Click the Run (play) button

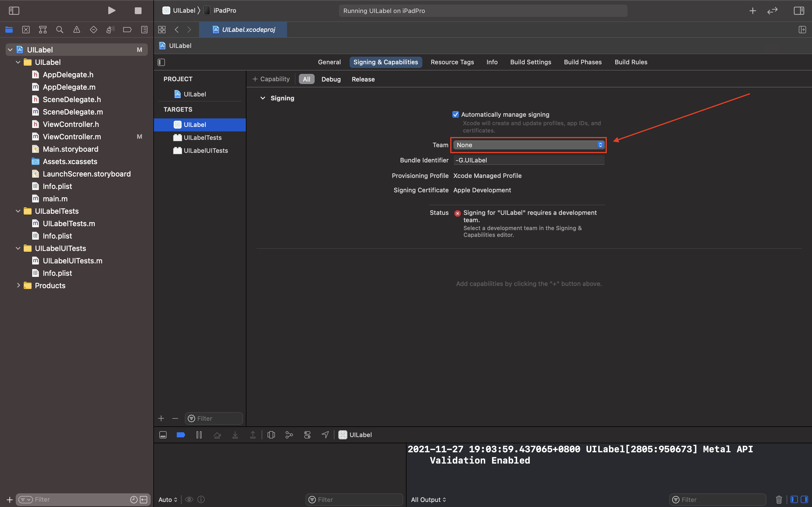click(x=112, y=11)
